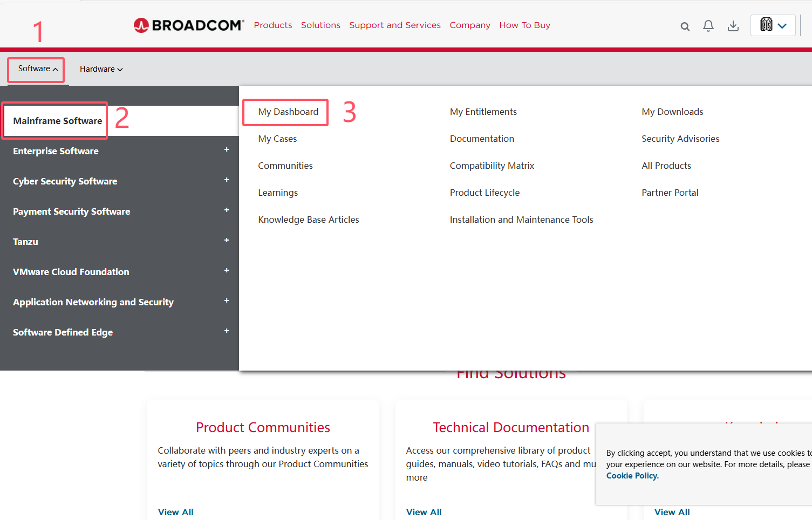This screenshot has height=520, width=812.
Task: Expand Payment Security Software plus icon
Action: pyautogui.click(x=227, y=210)
